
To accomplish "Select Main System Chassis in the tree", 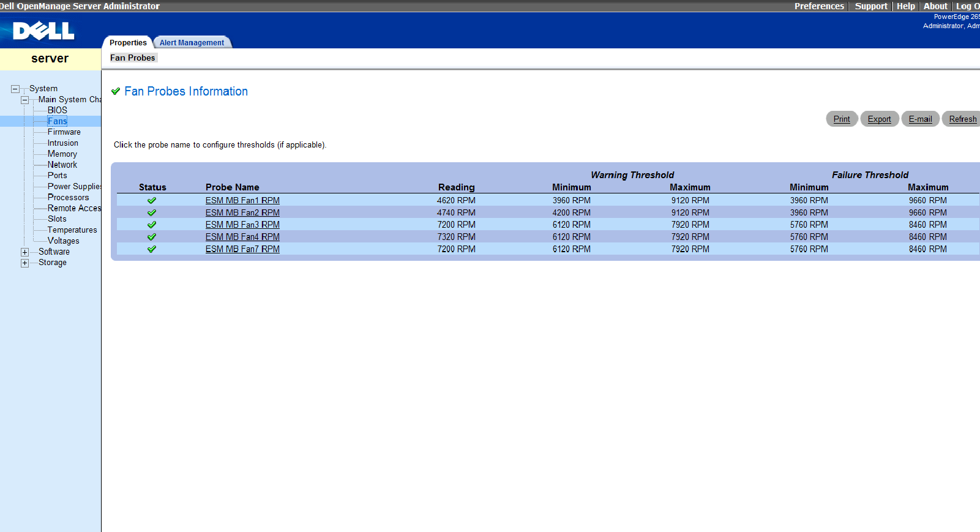I will tap(70, 100).
